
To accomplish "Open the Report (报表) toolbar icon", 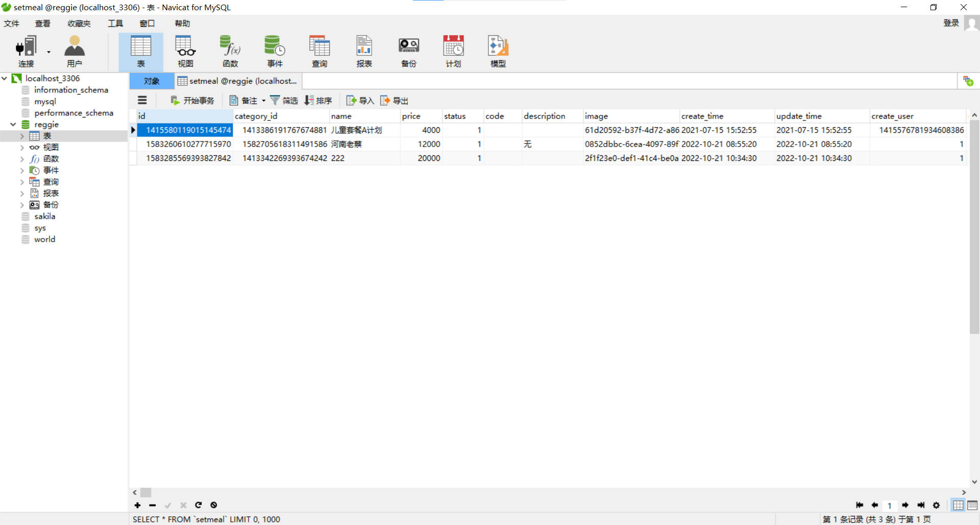I will point(364,52).
